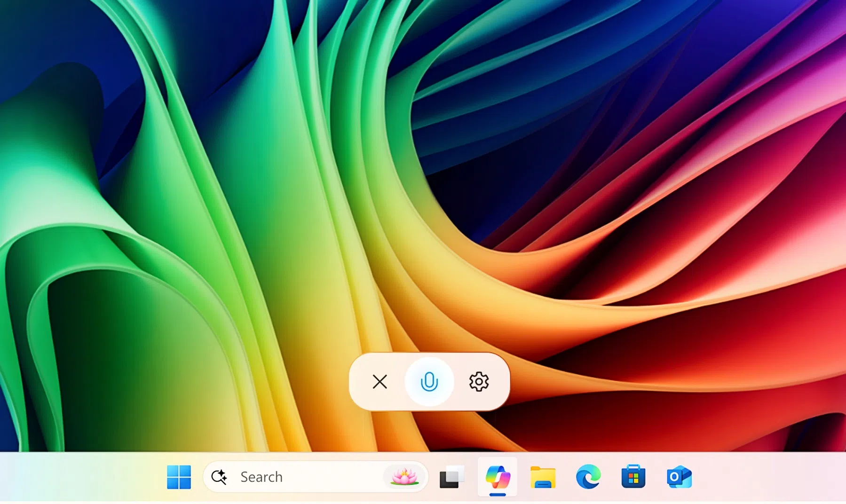Screen dimensions: 846x504
Task: Click the taskbar Search box
Action: coord(316,477)
